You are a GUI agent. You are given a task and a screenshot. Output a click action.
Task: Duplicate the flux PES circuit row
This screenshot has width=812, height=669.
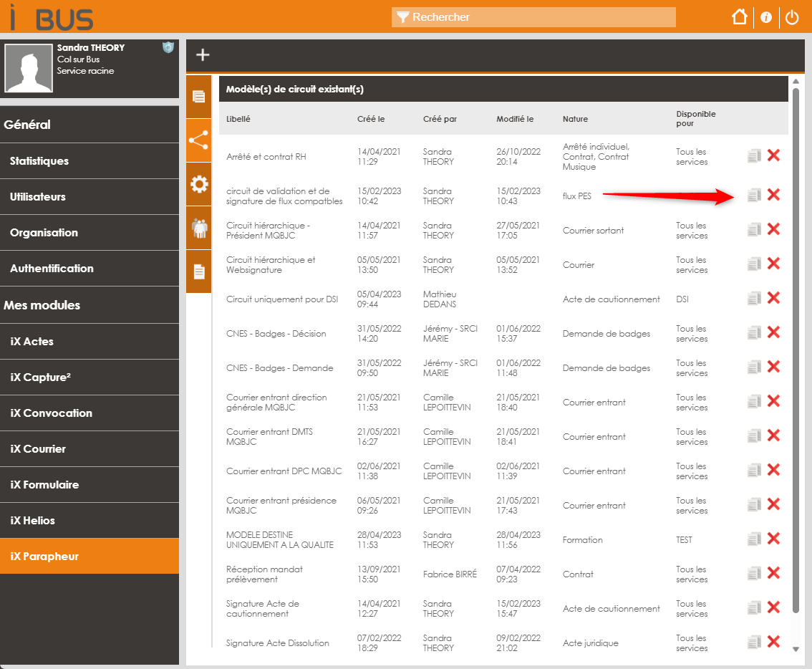click(753, 195)
